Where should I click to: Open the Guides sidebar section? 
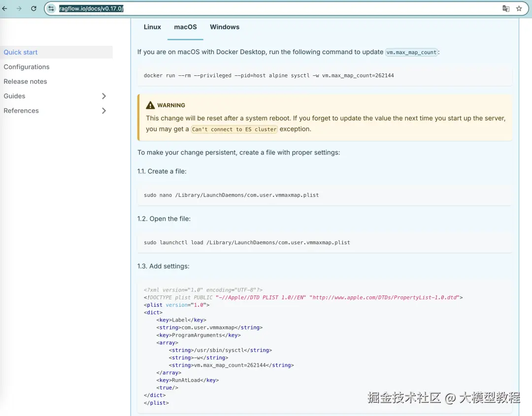(x=15, y=96)
